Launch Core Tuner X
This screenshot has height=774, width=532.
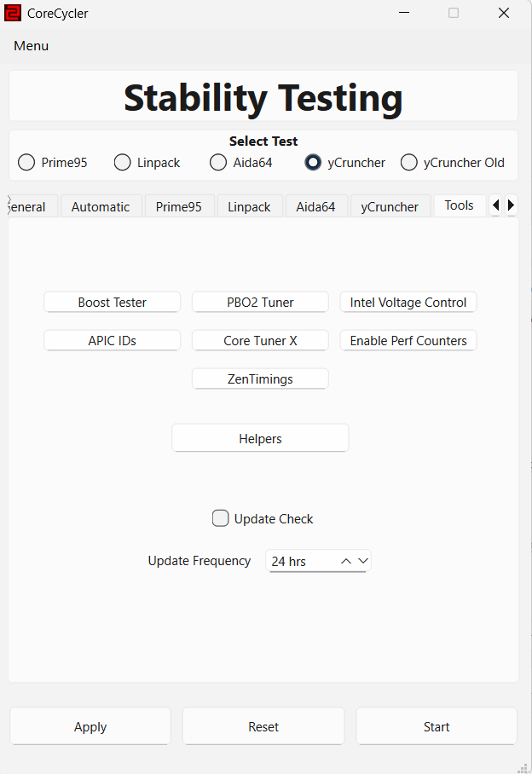point(260,341)
